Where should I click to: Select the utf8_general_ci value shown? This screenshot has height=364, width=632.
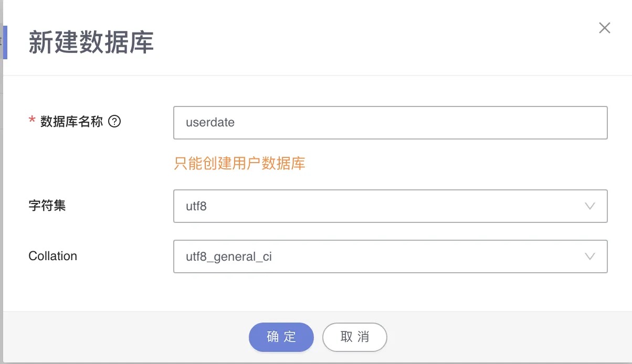point(229,257)
